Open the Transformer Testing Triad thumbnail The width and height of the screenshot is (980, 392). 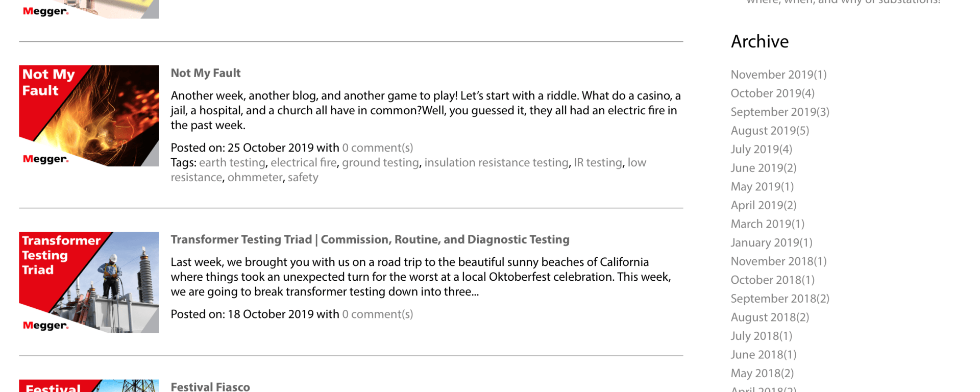tap(89, 282)
